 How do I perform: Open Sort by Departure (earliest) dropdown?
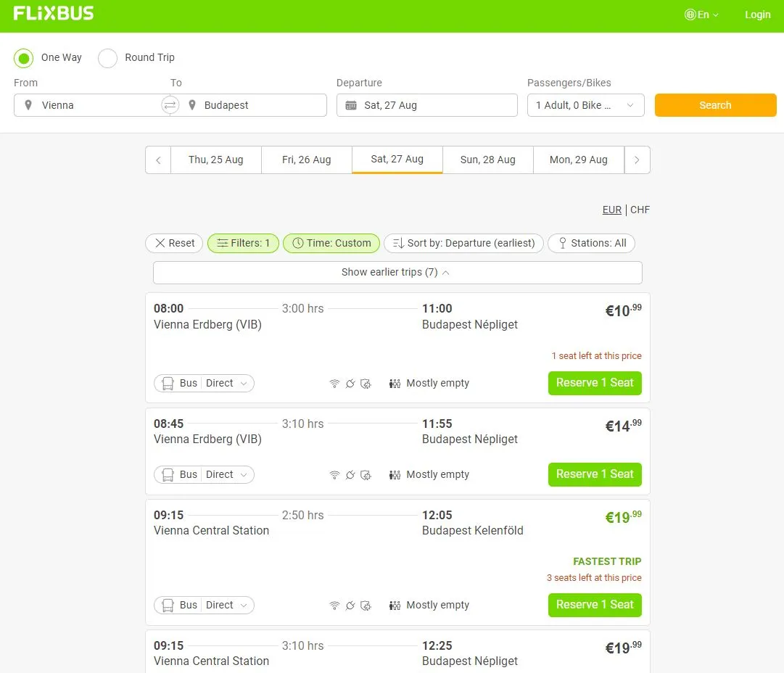pyautogui.click(x=463, y=243)
